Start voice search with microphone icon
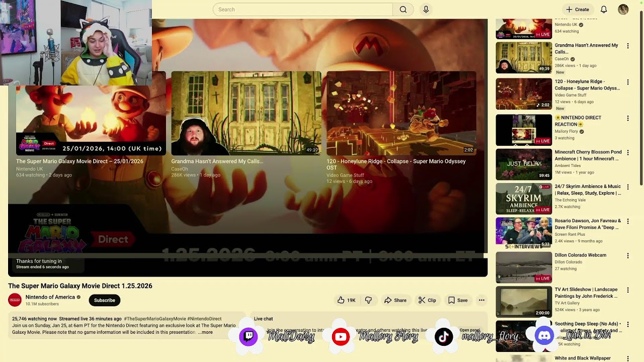 [426, 10]
